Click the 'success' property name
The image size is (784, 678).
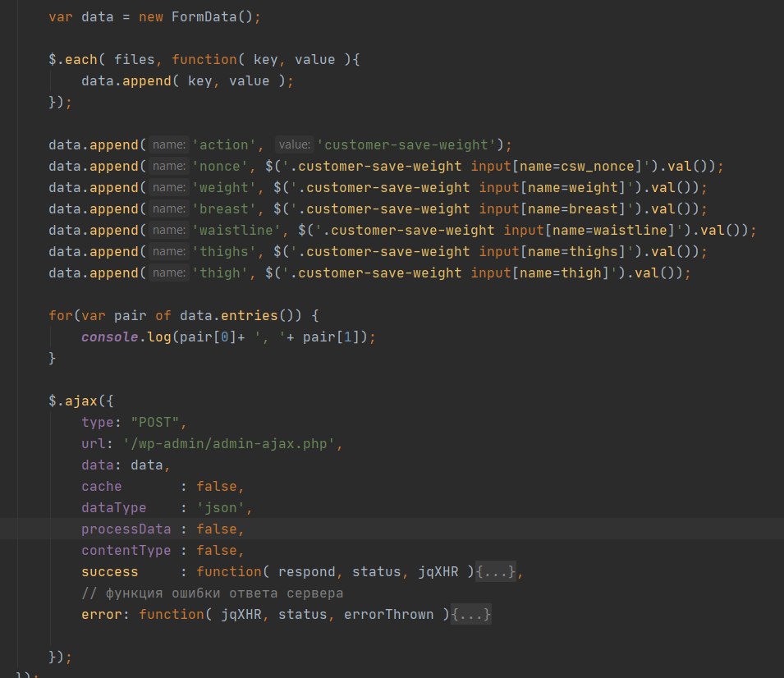[109, 571]
